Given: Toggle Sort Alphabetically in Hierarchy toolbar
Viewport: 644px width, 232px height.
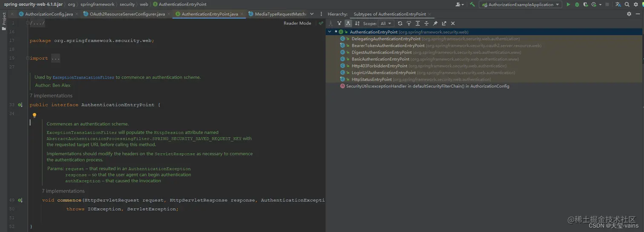Looking at the screenshot, I should pos(357,23).
